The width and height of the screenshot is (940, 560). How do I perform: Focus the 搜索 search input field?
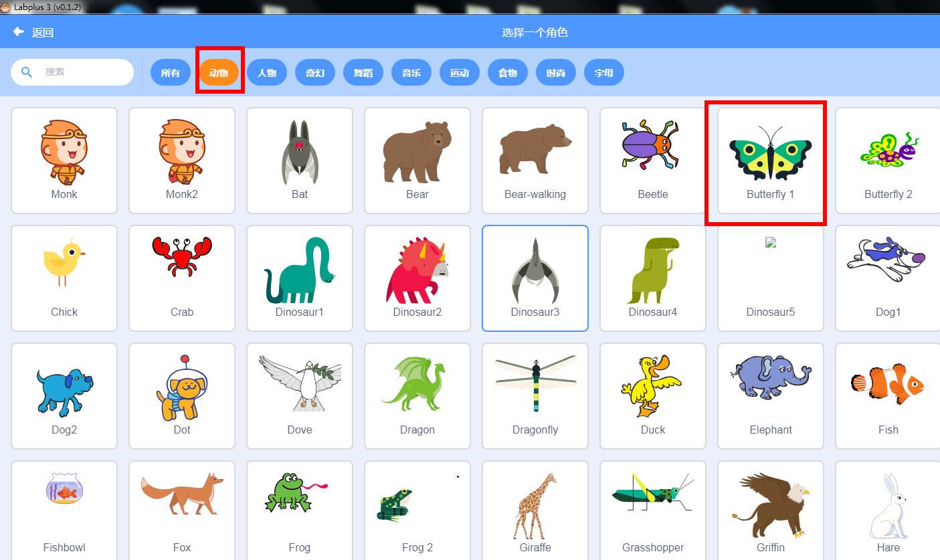[x=72, y=72]
